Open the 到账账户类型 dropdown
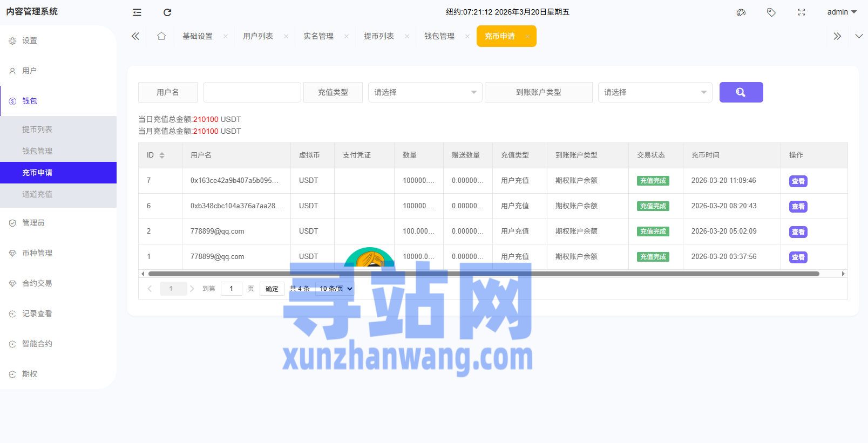The width and height of the screenshot is (868, 443). click(655, 92)
